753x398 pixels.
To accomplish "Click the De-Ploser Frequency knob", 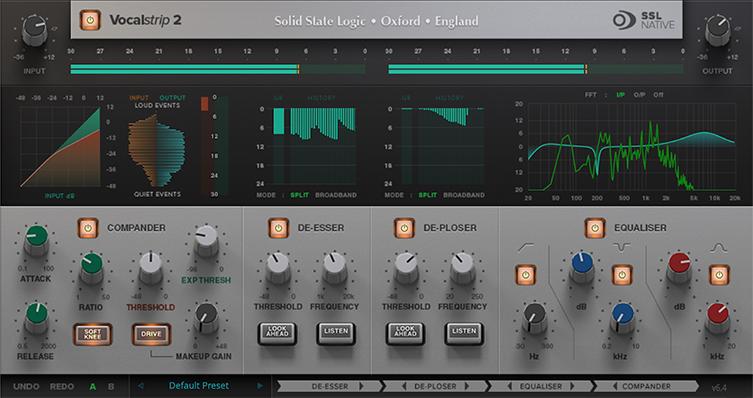I will [x=462, y=267].
